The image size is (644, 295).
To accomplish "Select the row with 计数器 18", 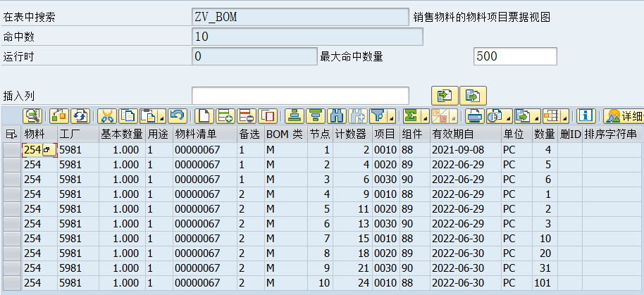I will point(12,253).
